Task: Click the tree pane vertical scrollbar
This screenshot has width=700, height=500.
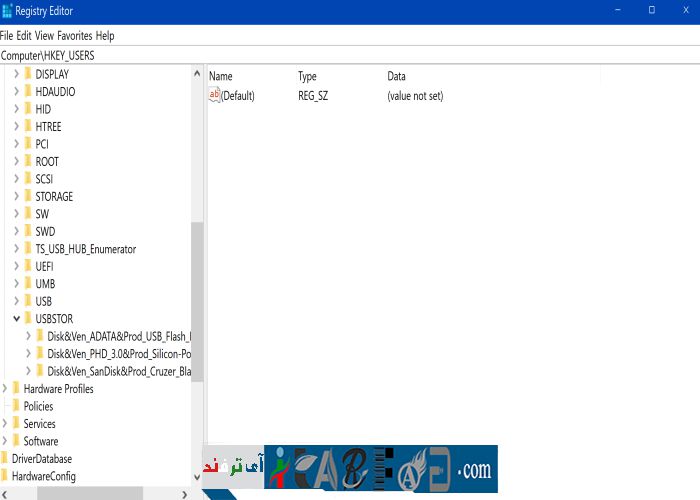Action: 197,300
